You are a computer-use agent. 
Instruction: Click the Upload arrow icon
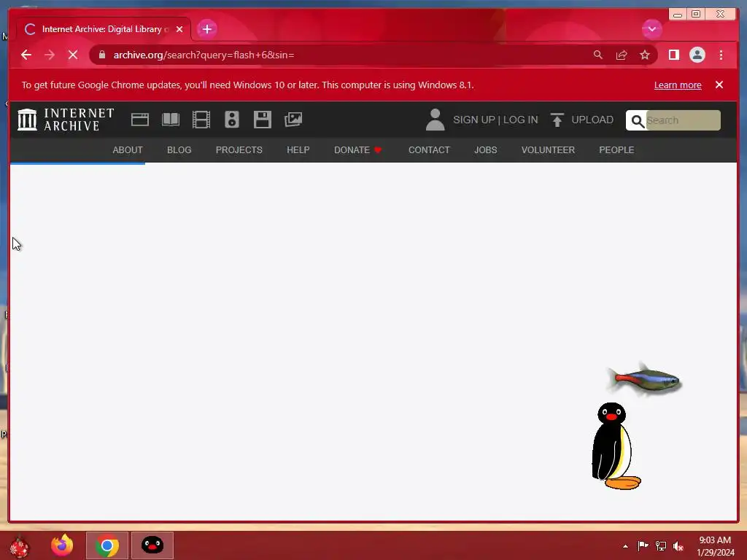click(x=557, y=120)
